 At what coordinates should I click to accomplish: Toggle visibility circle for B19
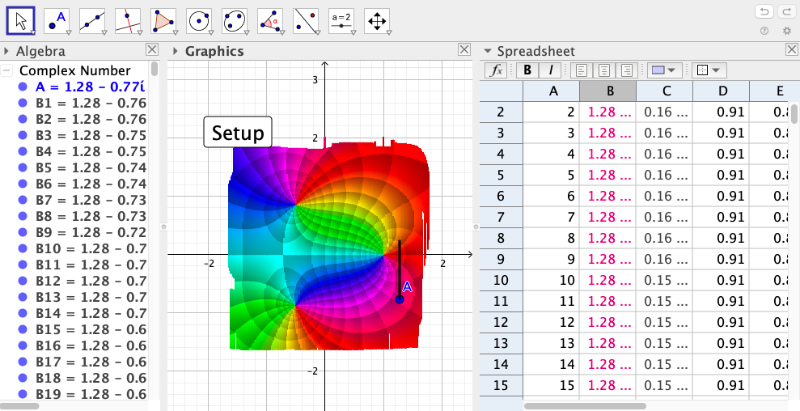coord(22,394)
